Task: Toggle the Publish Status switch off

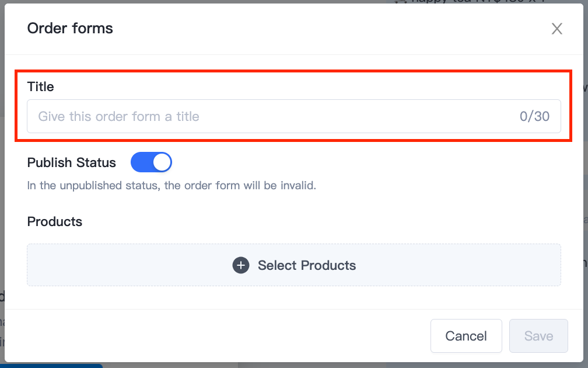Action: (151, 162)
